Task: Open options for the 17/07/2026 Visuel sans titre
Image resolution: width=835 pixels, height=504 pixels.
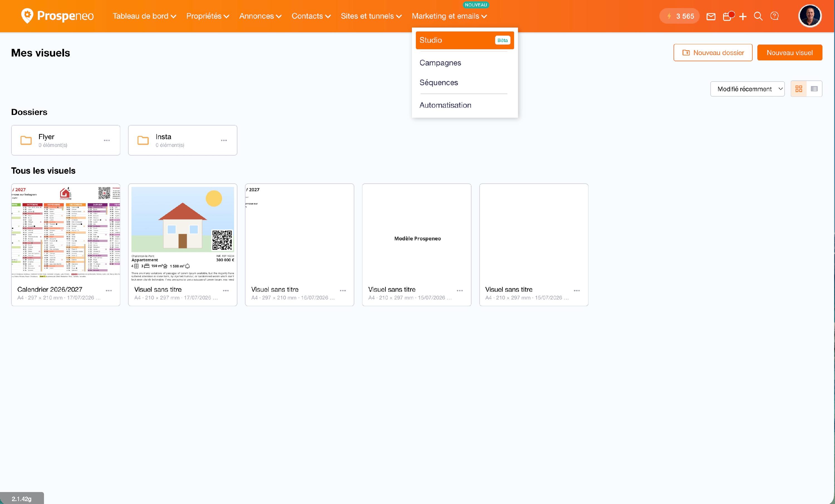Action: 226,291
